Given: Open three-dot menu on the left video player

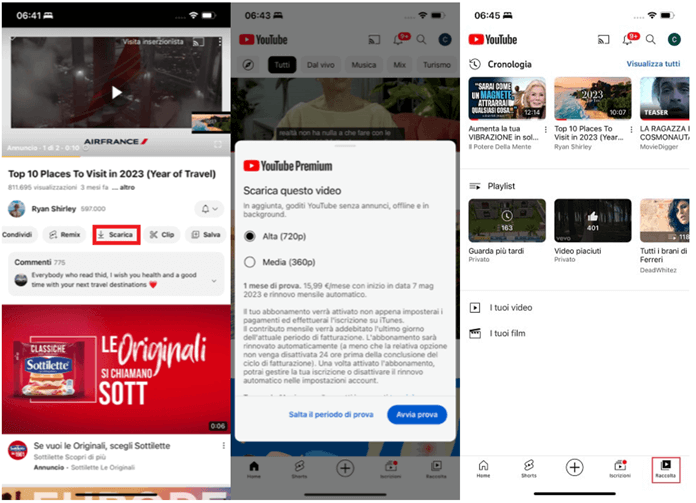Looking at the screenshot, I should point(220,42).
